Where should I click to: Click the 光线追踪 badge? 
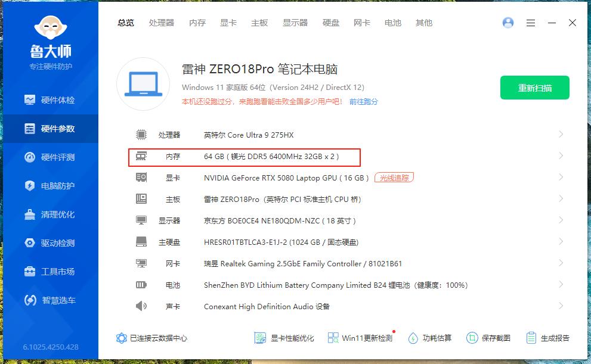pyautogui.click(x=394, y=178)
